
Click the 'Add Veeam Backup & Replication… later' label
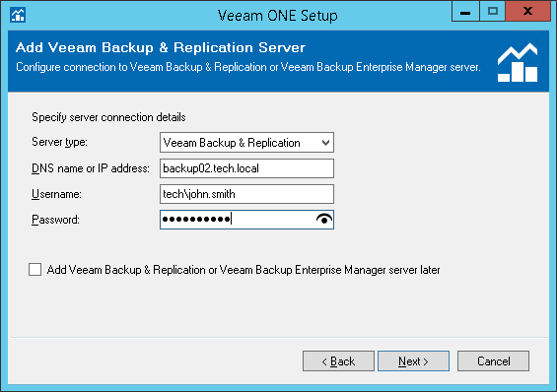tap(244, 270)
